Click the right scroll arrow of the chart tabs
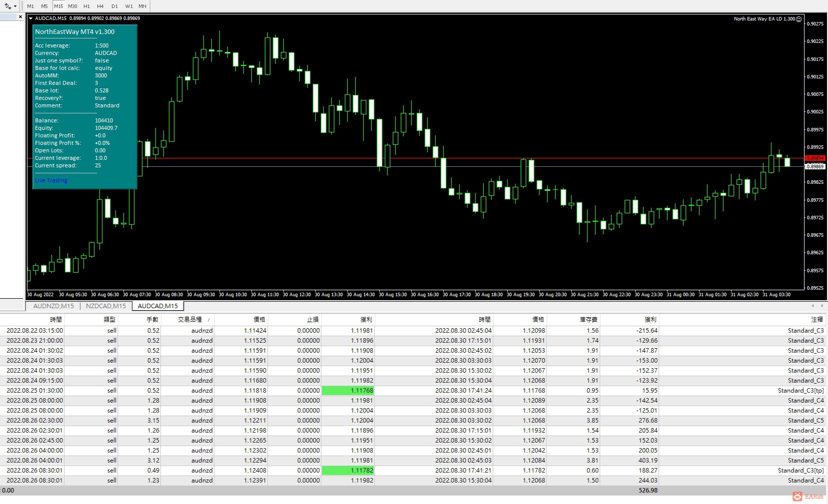 (x=822, y=306)
